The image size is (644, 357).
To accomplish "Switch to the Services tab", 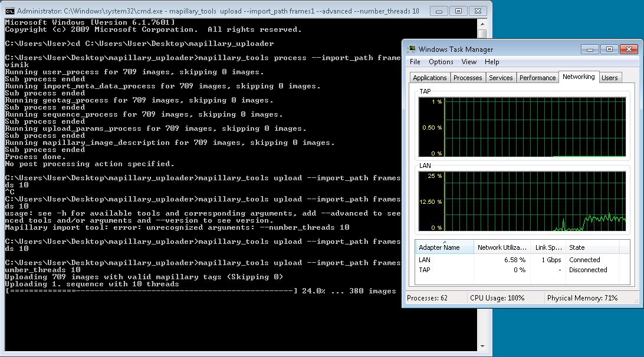I will coord(501,78).
